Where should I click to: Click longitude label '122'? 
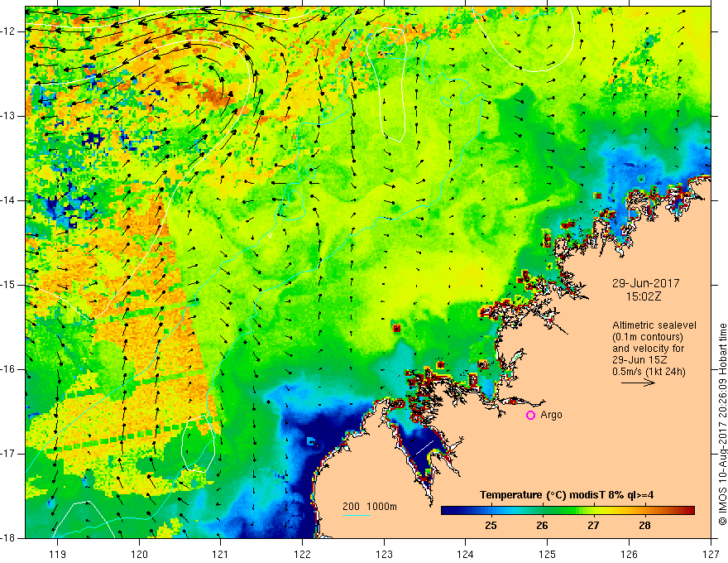[302, 554]
